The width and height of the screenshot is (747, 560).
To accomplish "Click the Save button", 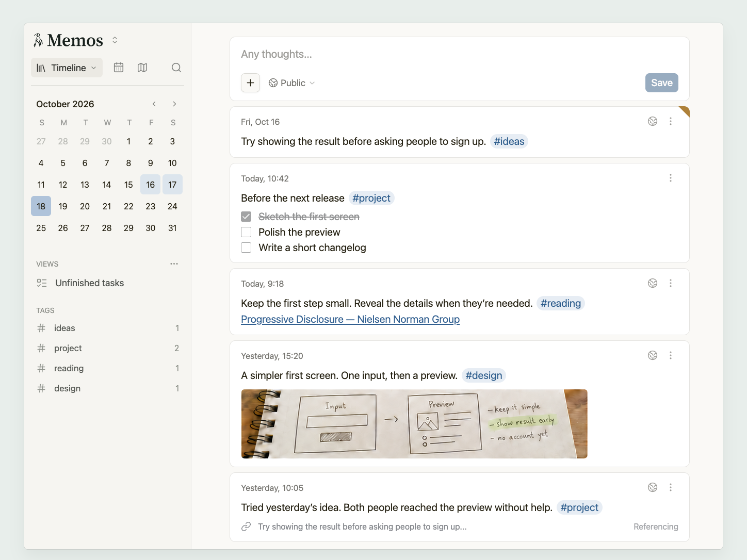I will [x=661, y=83].
